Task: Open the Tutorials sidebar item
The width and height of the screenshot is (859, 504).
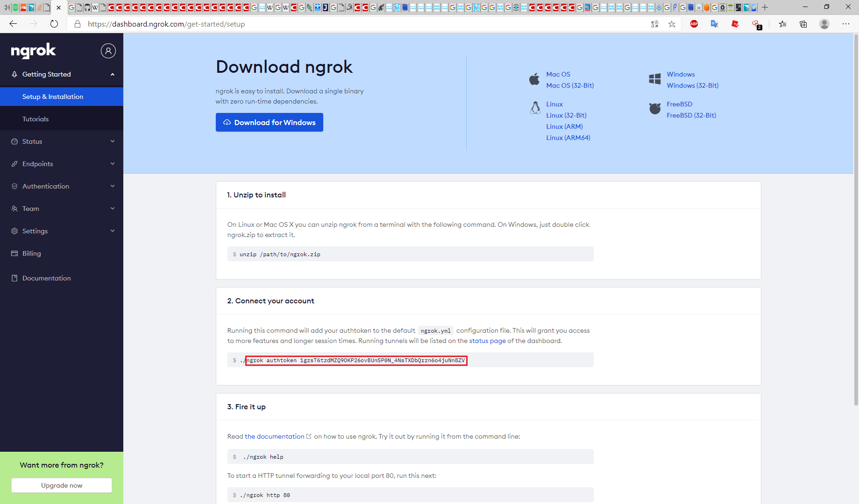Action: pos(35,119)
